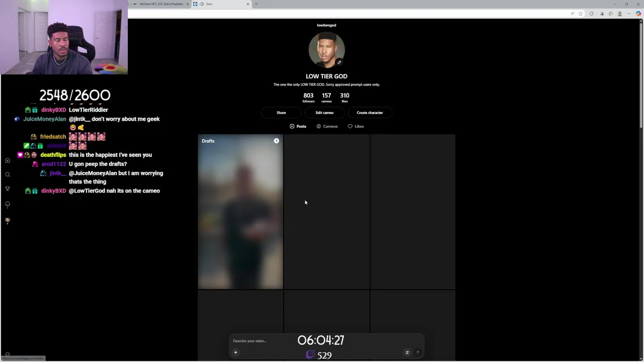644x362 pixels.
Task: Add attachment with the plus icon
Action: point(235,352)
